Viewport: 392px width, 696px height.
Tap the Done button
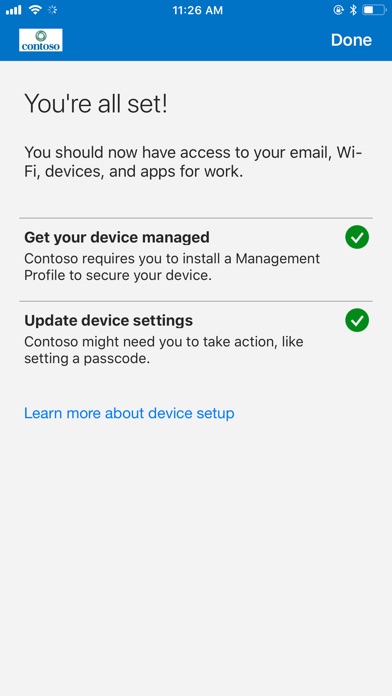pos(351,40)
